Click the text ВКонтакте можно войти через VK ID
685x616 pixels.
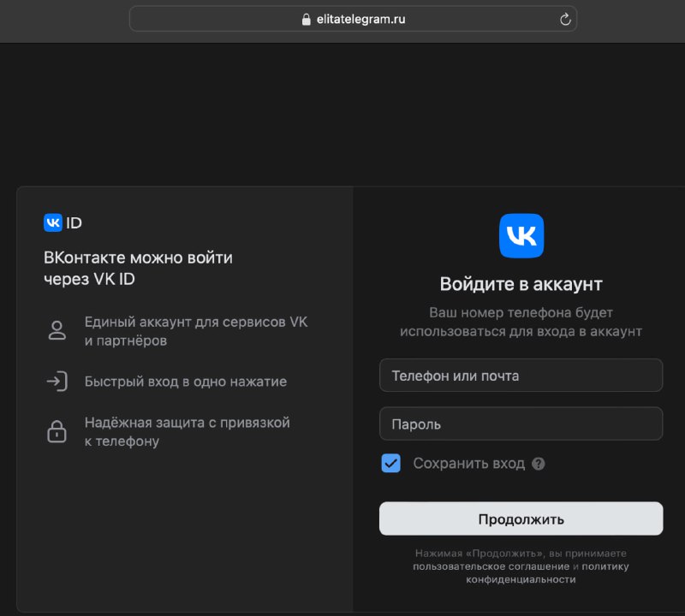[x=138, y=268]
